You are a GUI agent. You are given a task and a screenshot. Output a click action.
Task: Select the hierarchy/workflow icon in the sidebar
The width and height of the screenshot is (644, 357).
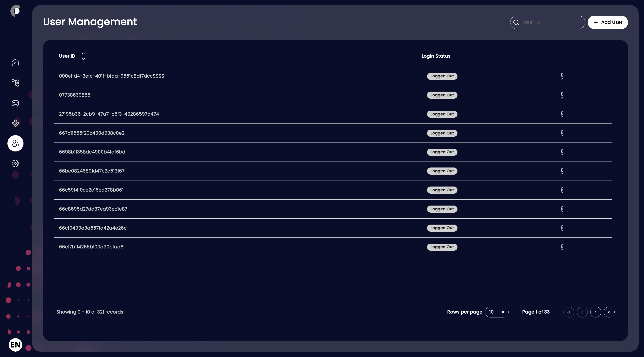click(x=15, y=83)
